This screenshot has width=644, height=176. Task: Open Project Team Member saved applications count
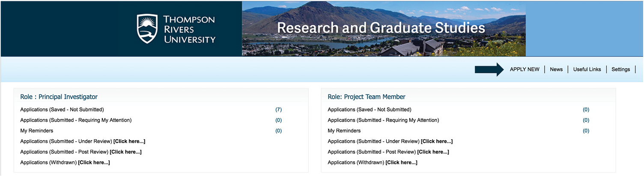tap(586, 110)
